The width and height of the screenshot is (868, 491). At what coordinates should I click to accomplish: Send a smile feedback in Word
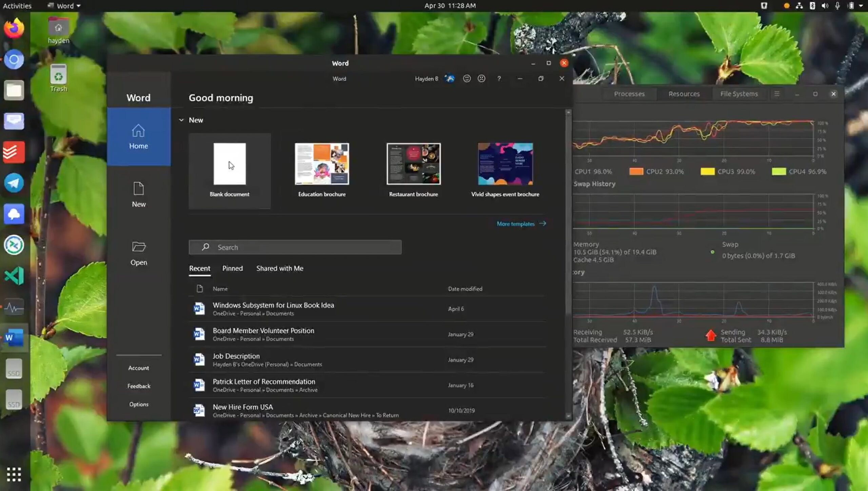(x=467, y=78)
